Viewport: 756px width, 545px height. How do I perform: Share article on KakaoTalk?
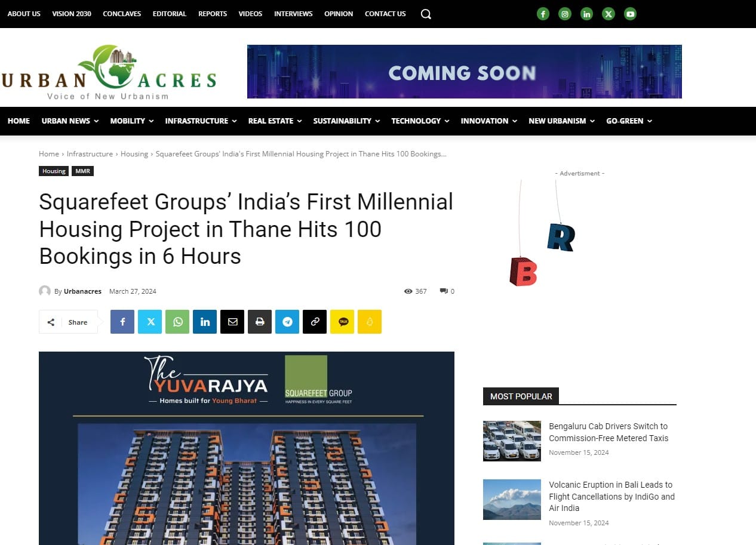pos(342,322)
